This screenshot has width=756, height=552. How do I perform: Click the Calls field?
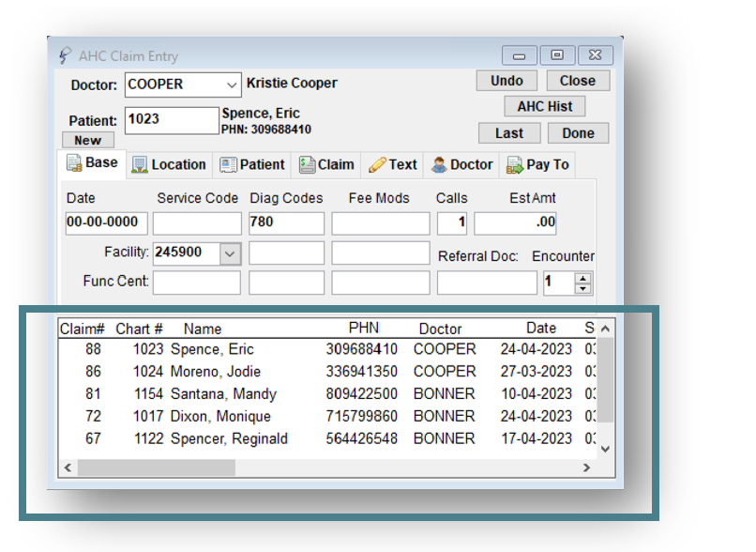[452, 223]
